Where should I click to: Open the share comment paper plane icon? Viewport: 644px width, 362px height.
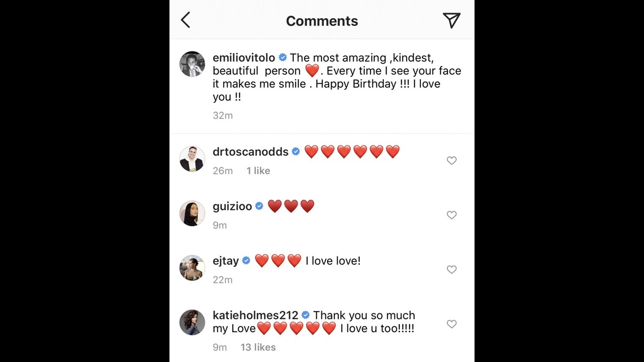pos(451,20)
